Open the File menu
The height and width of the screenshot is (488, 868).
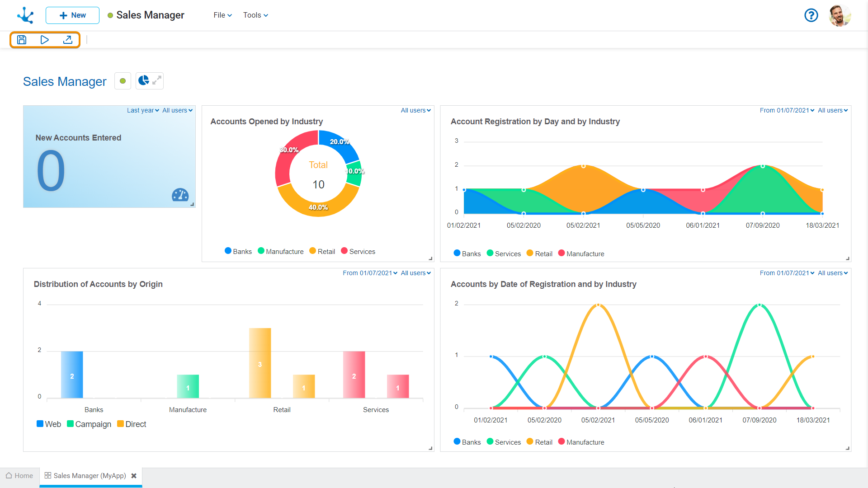pos(222,15)
